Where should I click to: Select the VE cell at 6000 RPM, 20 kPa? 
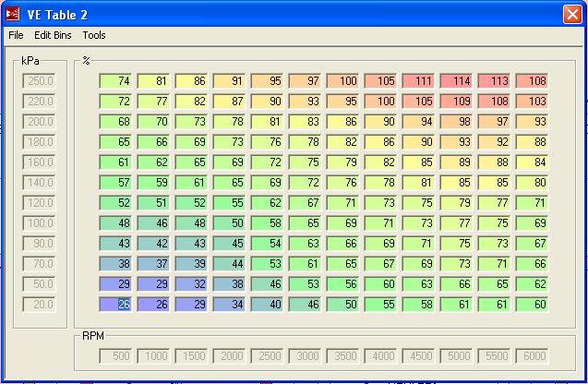[x=532, y=304]
